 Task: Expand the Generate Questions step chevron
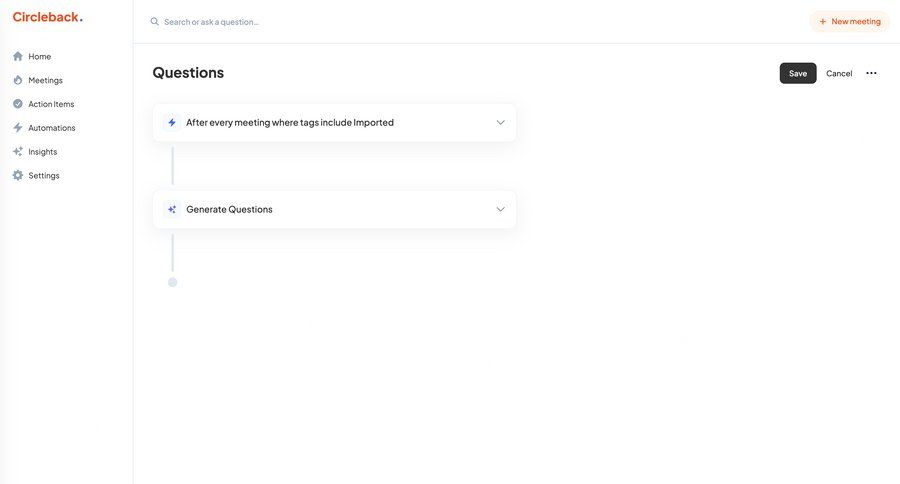pos(500,210)
